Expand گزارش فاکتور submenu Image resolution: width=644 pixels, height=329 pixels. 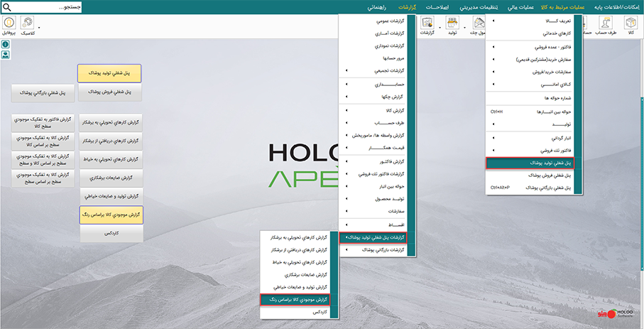pos(373,161)
